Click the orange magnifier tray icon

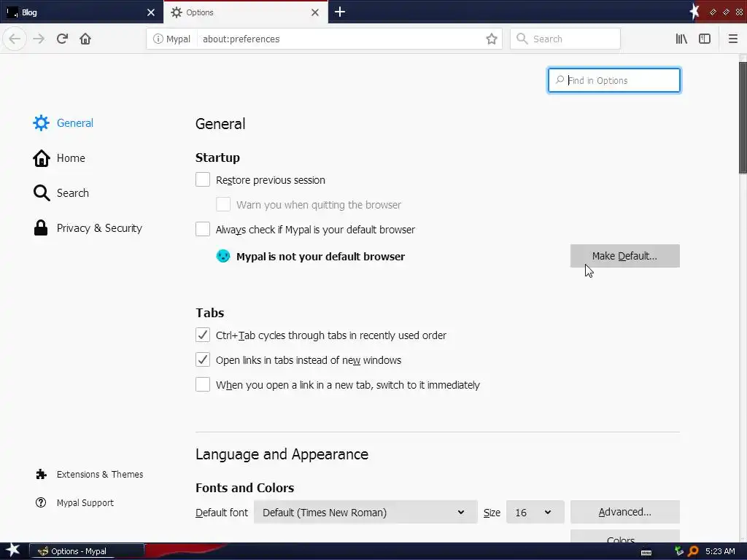point(693,551)
